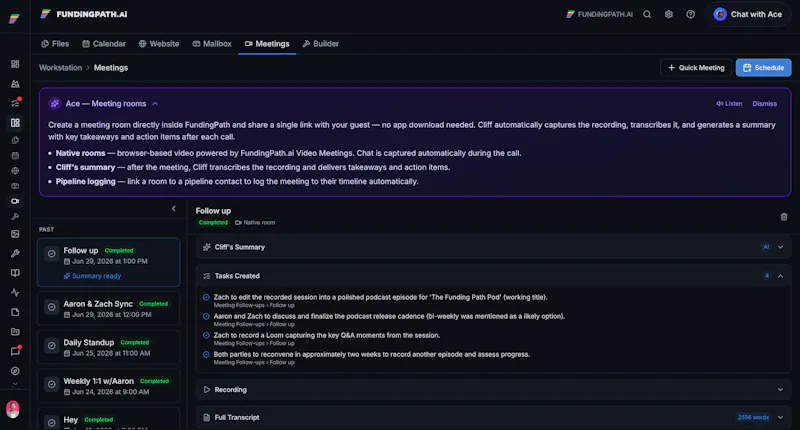
Task: Delete the Follow up meeting with trash icon
Action: pyautogui.click(x=784, y=217)
